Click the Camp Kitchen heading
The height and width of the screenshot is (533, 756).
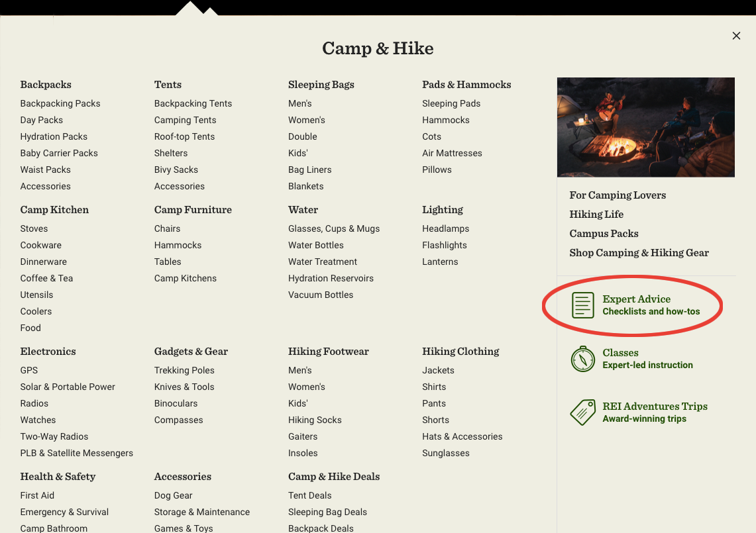(x=54, y=210)
